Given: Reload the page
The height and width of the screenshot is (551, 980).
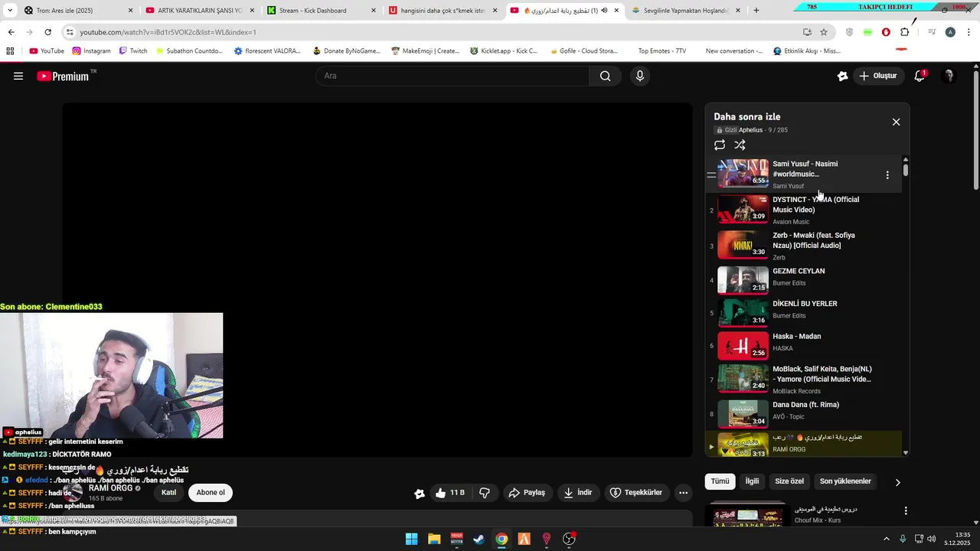Looking at the screenshot, I should click(47, 32).
